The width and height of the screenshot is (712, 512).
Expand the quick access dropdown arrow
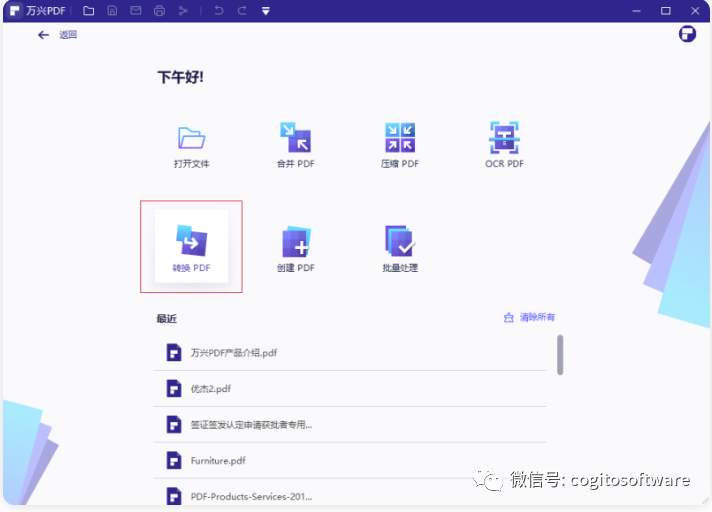(266, 11)
